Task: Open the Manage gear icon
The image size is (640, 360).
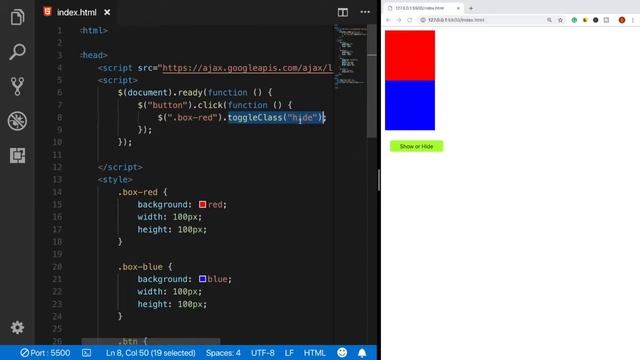Action: click(x=17, y=327)
